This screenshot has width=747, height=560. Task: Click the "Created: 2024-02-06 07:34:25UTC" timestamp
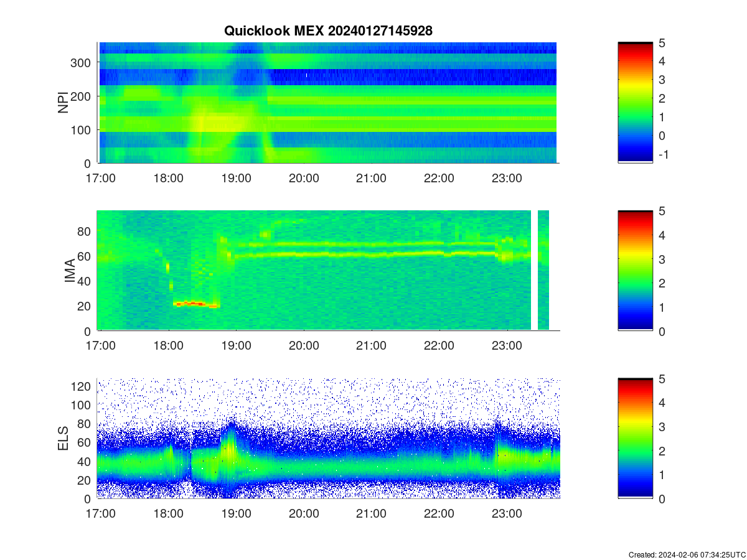pos(687,554)
